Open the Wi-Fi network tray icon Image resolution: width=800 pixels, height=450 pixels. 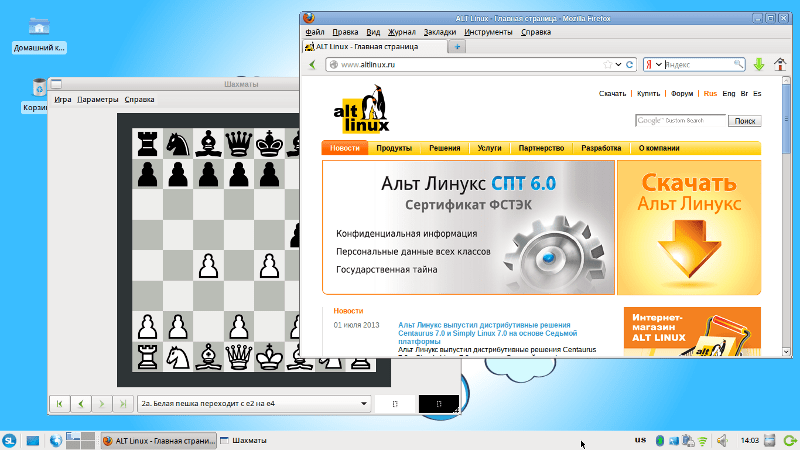pos(703,441)
